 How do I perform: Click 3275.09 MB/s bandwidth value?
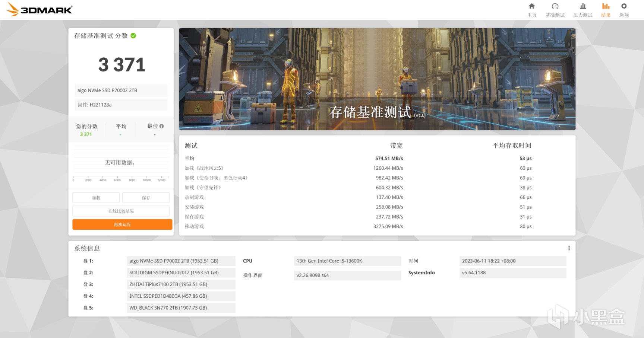pos(388,226)
